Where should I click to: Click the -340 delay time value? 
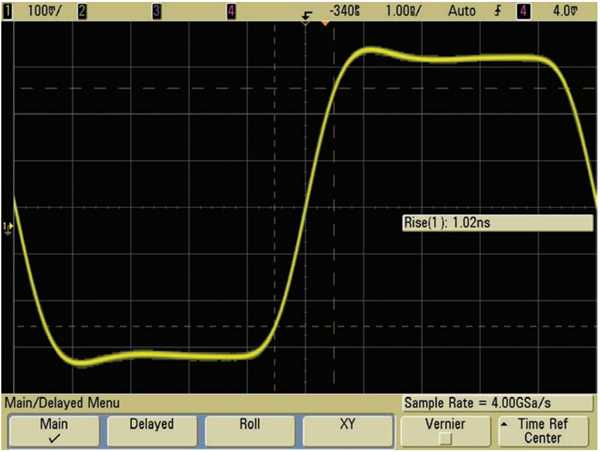345,11
